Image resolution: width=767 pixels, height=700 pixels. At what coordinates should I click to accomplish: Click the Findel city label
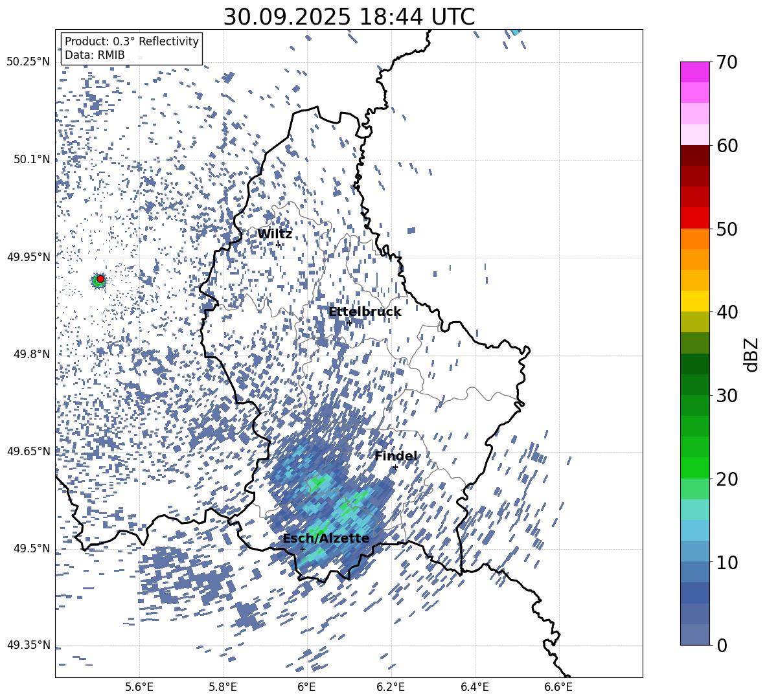(x=396, y=456)
